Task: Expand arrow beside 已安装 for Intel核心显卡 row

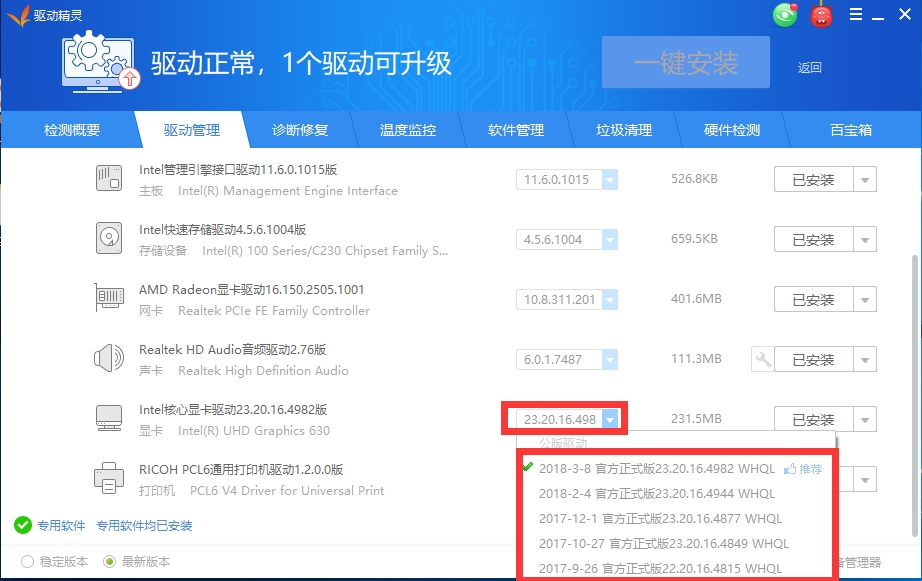Action: click(x=865, y=419)
